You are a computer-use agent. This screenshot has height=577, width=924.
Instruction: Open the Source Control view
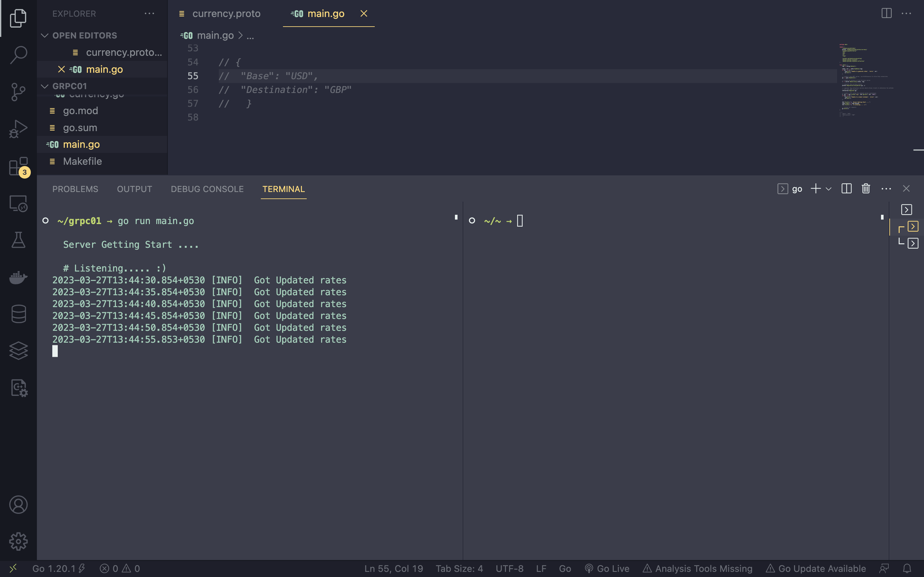pos(18,92)
